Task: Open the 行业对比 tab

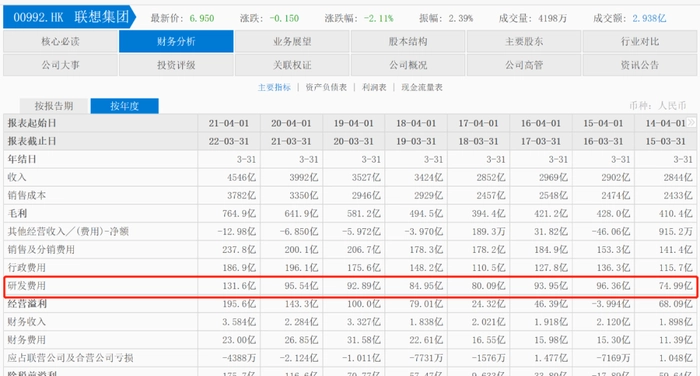Action: click(640, 42)
